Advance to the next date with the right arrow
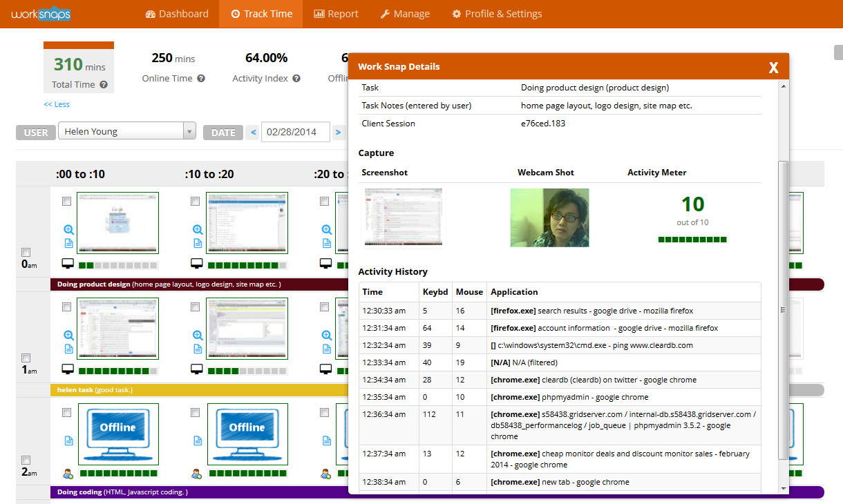The height and width of the screenshot is (504, 843). click(338, 133)
